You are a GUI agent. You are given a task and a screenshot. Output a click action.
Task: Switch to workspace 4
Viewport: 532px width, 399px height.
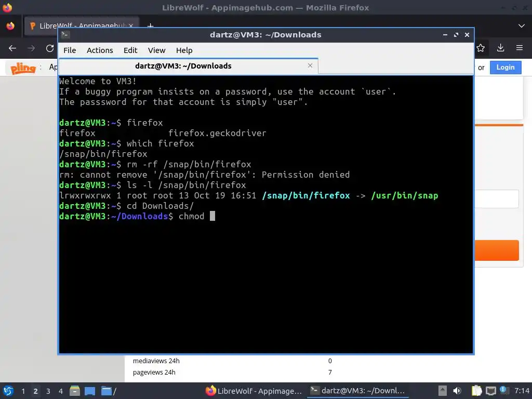click(x=61, y=391)
